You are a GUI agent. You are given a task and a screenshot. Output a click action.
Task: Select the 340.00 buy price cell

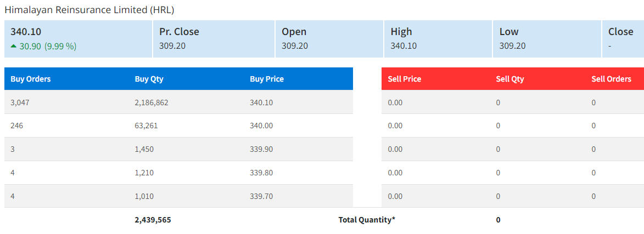point(261,126)
